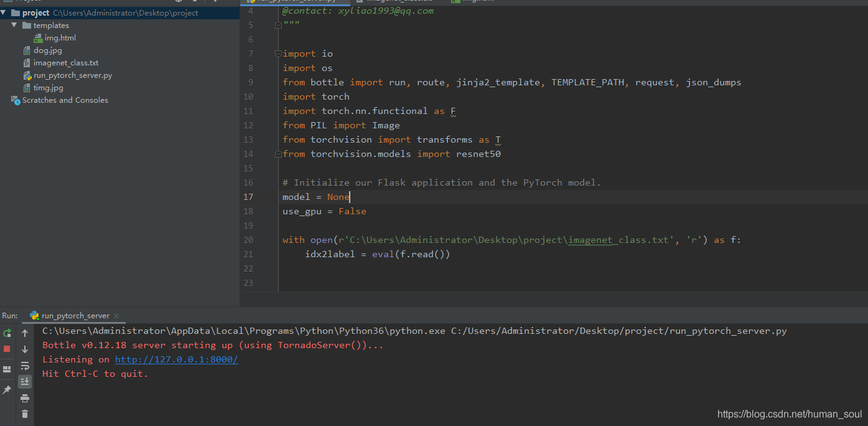Jump up the stack trace with up arrow
The image size is (868, 426).
coord(25,333)
